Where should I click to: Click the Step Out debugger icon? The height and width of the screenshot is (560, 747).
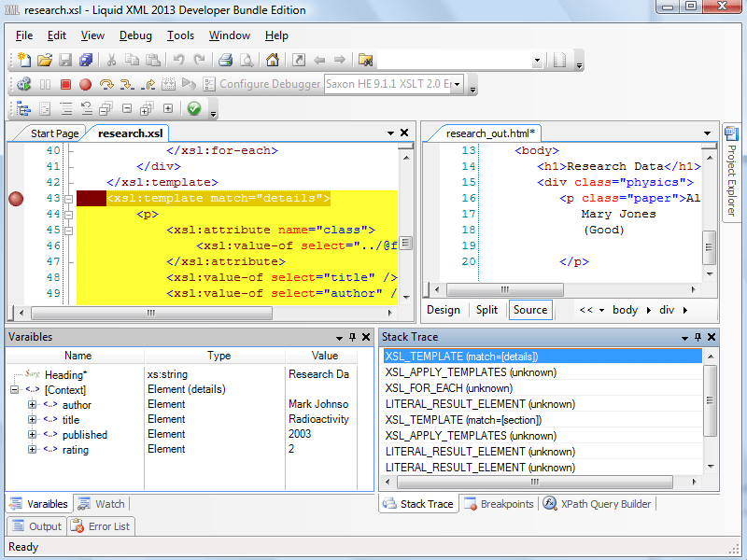pos(148,85)
